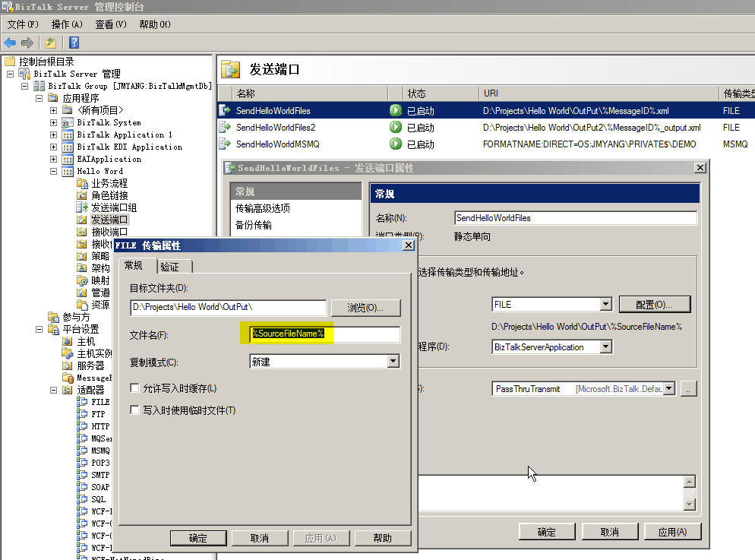755x560 pixels.
Task: Select 备份传输 in properties list
Action: click(x=253, y=225)
